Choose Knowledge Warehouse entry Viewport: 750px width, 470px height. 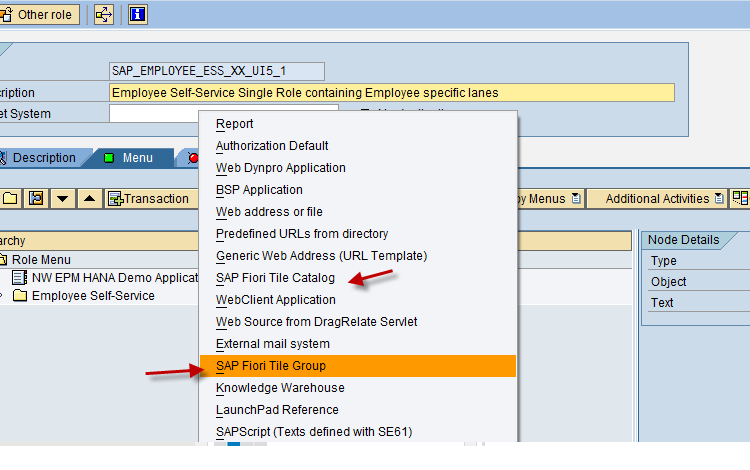coord(358,388)
